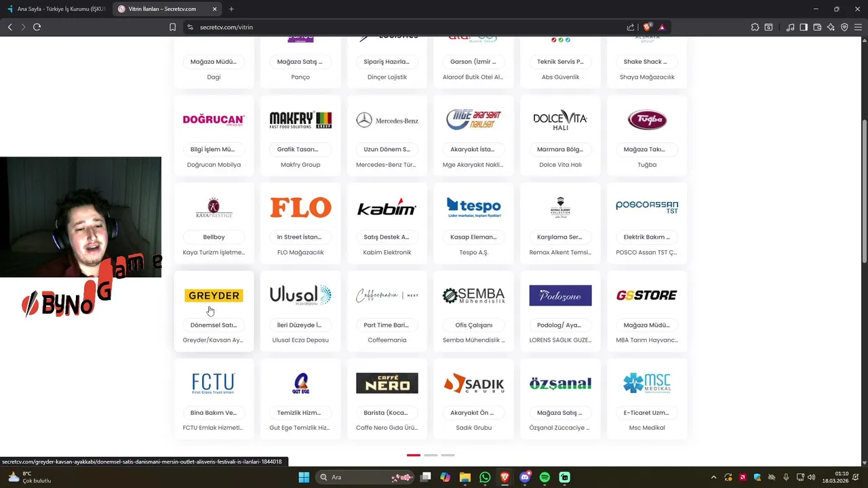
Task: Click the Mercedes-Benz logo
Action: pos(387,121)
